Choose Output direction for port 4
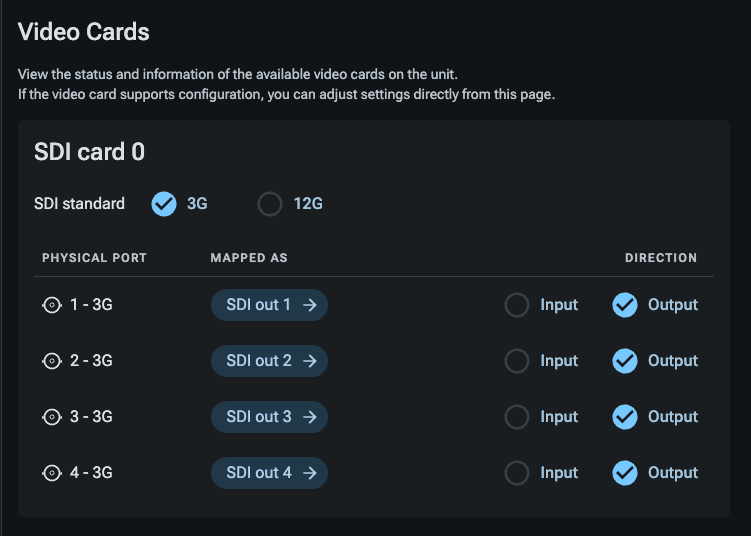 click(625, 473)
